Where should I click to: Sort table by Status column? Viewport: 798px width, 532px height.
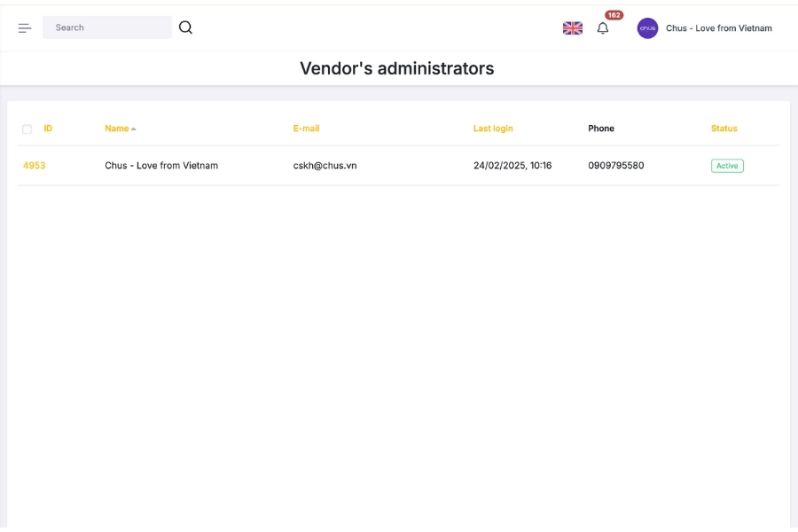[x=724, y=129]
